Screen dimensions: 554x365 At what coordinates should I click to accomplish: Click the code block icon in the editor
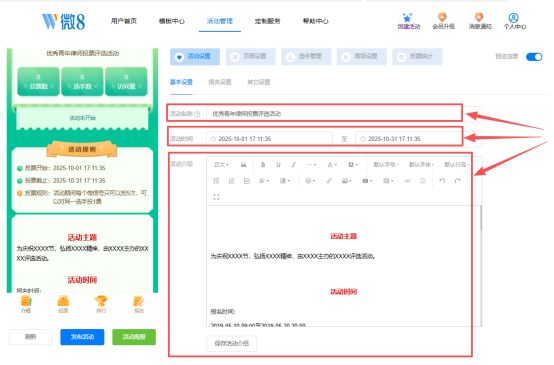point(407,181)
